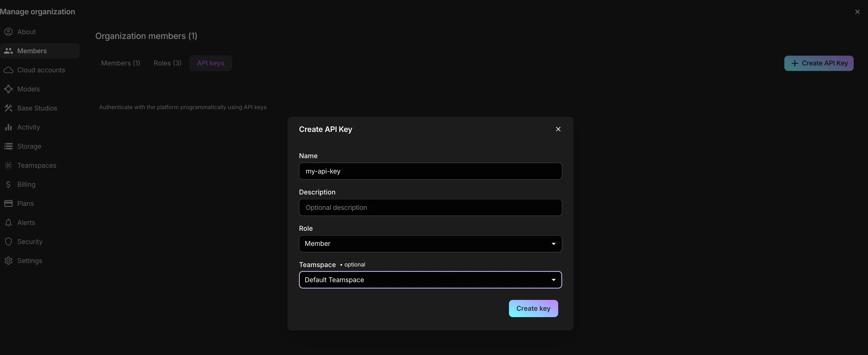
Task: Click the Billing dollar sign icon
Action: point(8,184)
